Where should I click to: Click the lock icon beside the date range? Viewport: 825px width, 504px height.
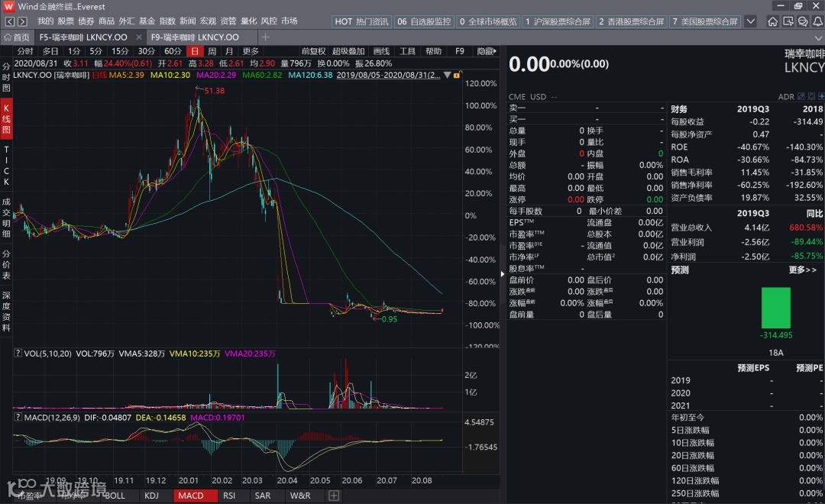(457, 76)
